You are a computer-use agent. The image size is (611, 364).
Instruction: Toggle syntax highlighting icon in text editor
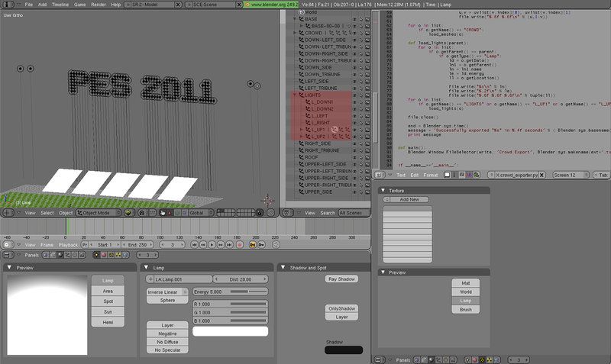[470, 176]
